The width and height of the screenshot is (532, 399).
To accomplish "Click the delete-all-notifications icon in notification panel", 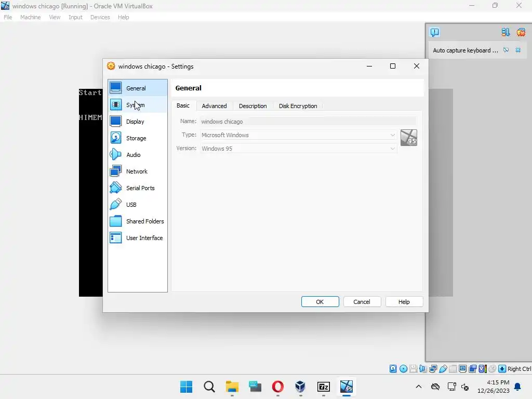I will 521,32.
